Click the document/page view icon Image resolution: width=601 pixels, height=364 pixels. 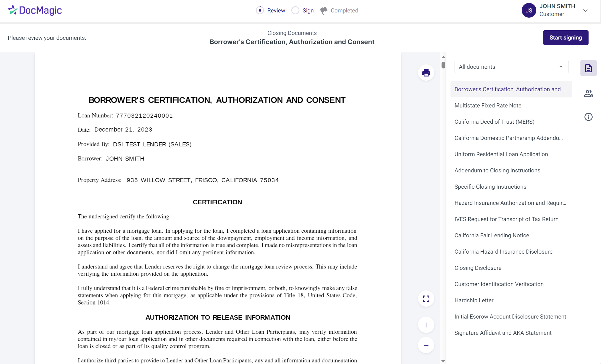tap(589, 68)
